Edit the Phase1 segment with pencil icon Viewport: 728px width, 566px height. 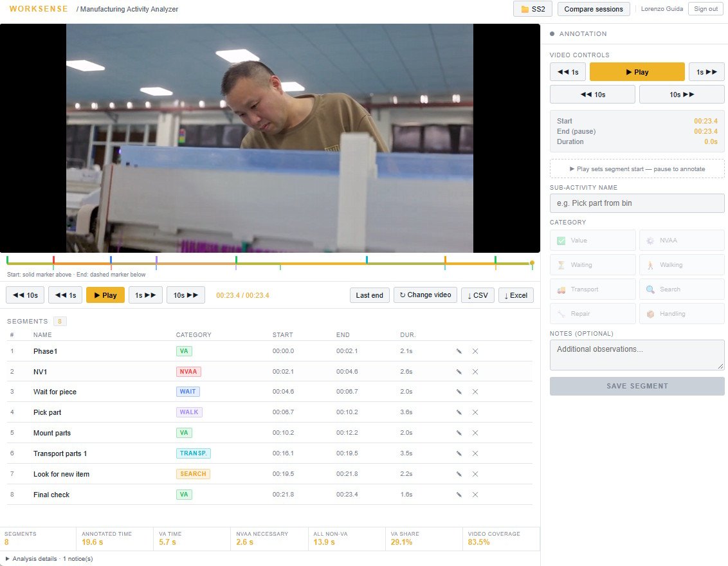[459, 351]
